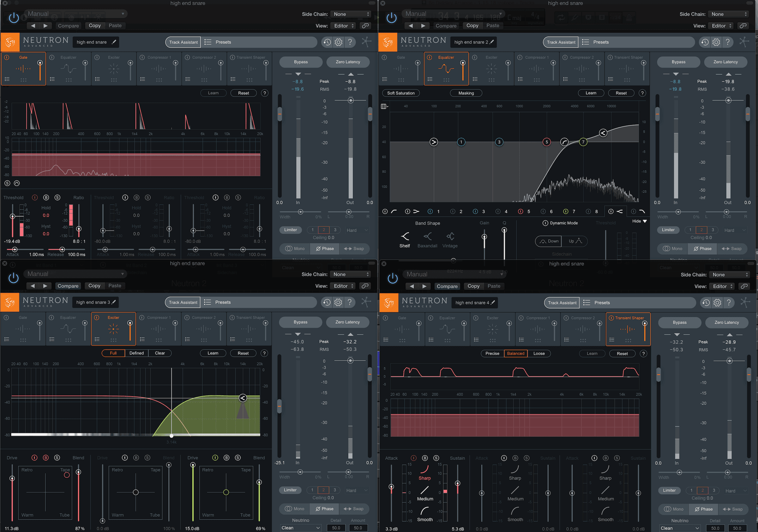758x532 pixels.
Task: Select Defined mode tab in Exciter
Action: (137, 353)
